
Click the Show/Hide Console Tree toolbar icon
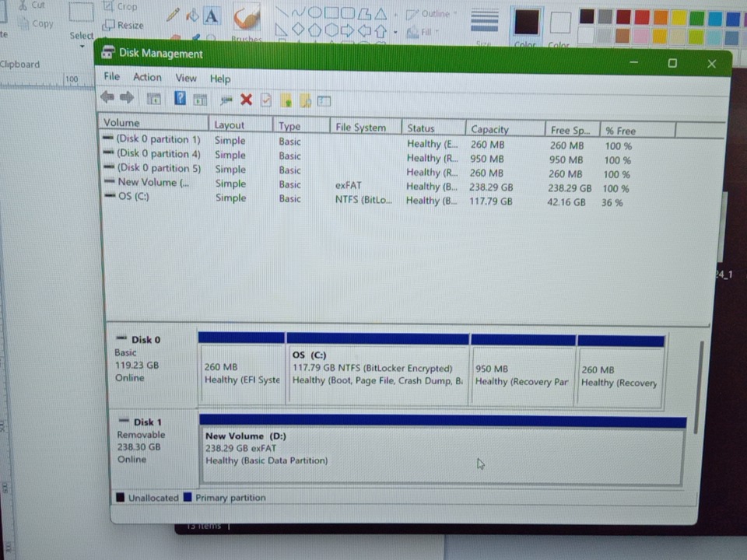tap(154, 99)
